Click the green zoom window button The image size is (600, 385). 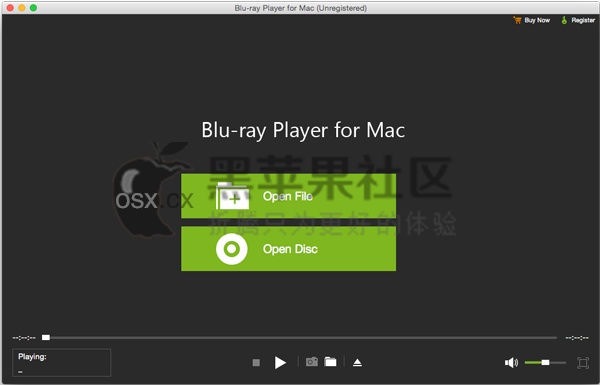click(x=33, y=8)
